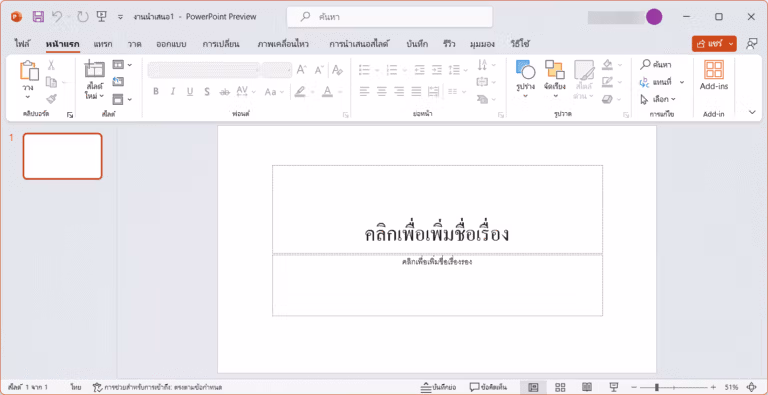
Task: Click the Reset slide icon
Action: (x=118, y=81)
